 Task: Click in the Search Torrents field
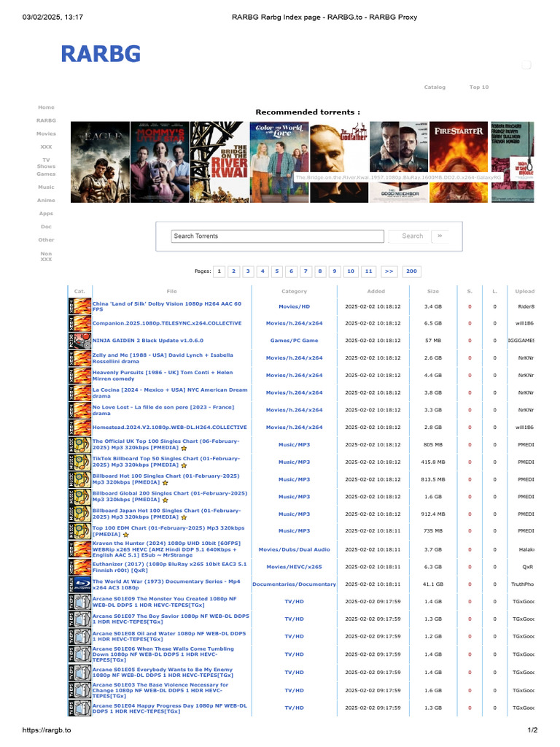[x=278, y=236]
